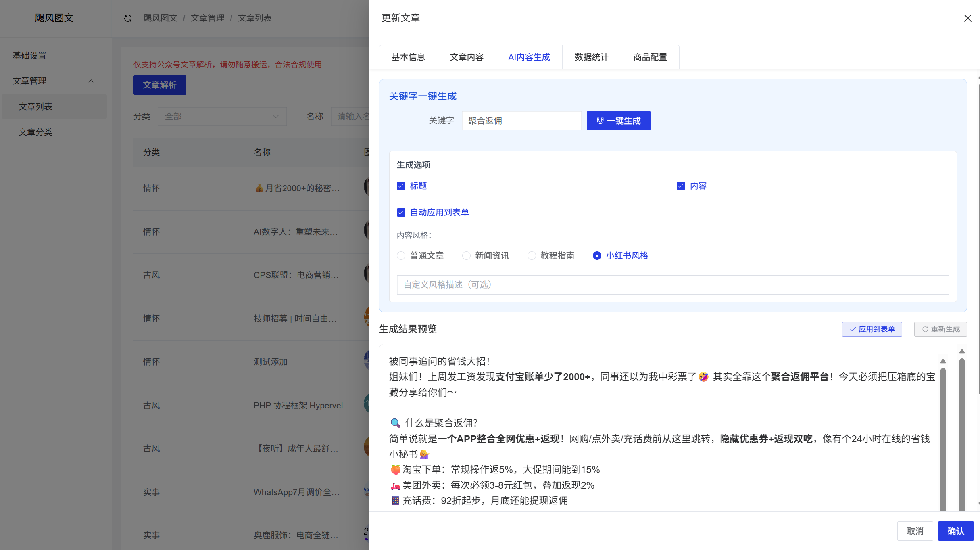Refresh the page via the breadcrumb refresh icon

click(x=127, y=18)
